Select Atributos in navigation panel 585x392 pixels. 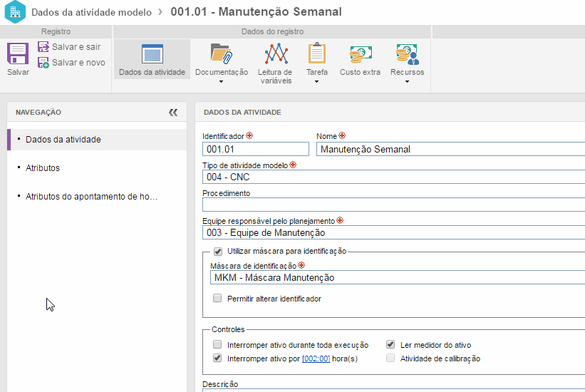point(43,168)
